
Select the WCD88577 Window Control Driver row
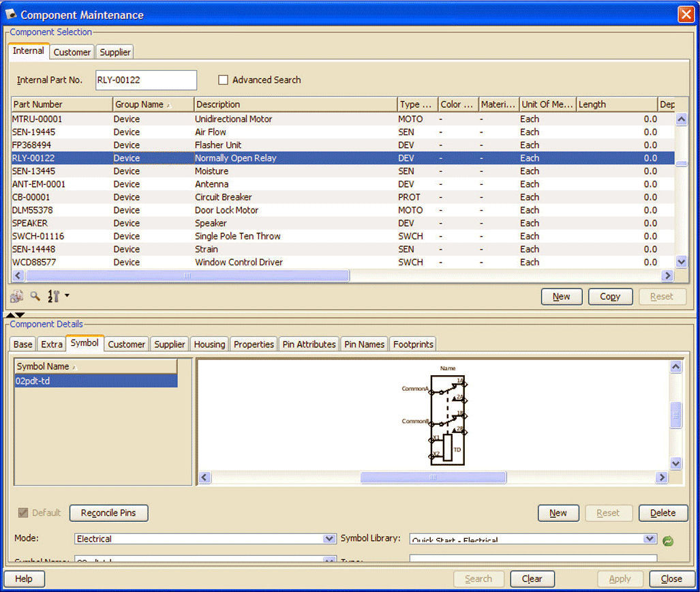tap(343, 262)
